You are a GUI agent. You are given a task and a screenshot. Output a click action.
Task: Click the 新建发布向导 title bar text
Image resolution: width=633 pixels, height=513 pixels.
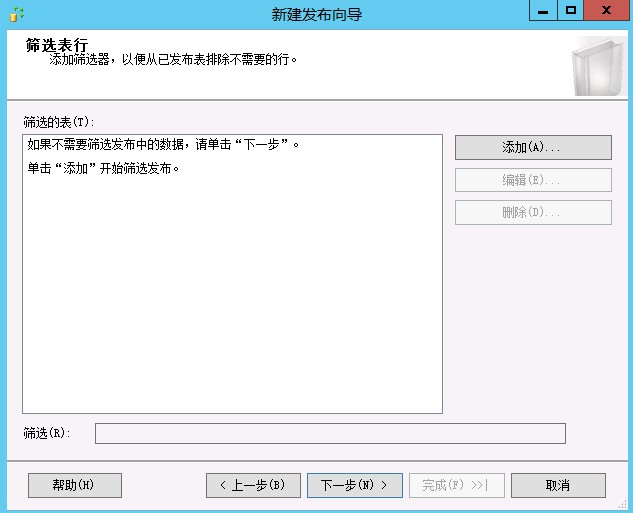(316, 14)
